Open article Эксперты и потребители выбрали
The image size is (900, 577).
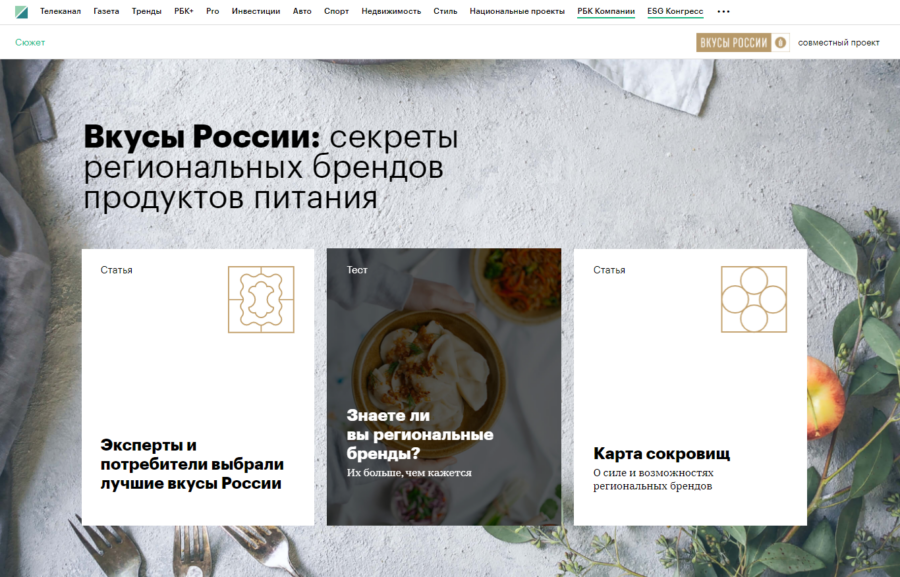192,465
